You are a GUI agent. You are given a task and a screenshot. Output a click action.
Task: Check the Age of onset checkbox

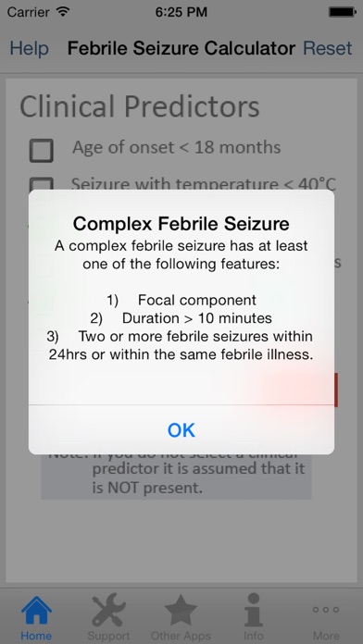point(41,150)
